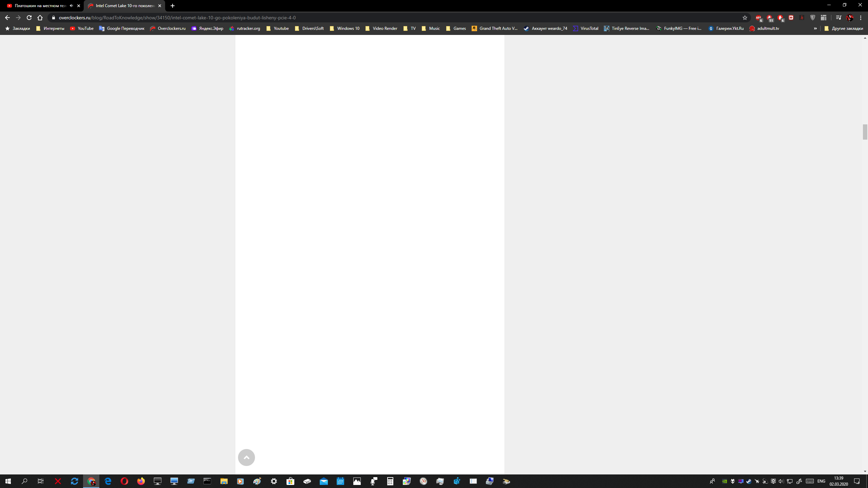Open the rutracker.org bookmark
This screenshot has width=868, height=488.
pos(244,28)
